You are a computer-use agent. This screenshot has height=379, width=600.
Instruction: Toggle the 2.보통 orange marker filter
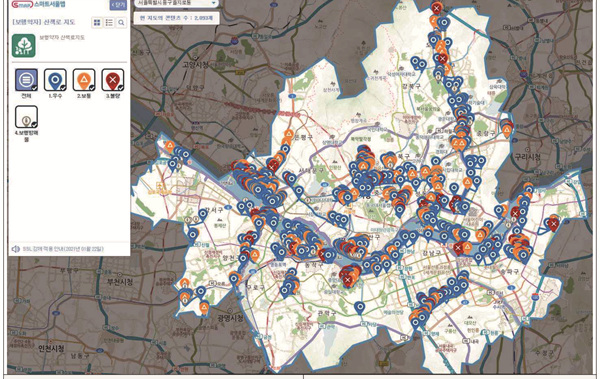pyautogui.click(x=84, y=80)
